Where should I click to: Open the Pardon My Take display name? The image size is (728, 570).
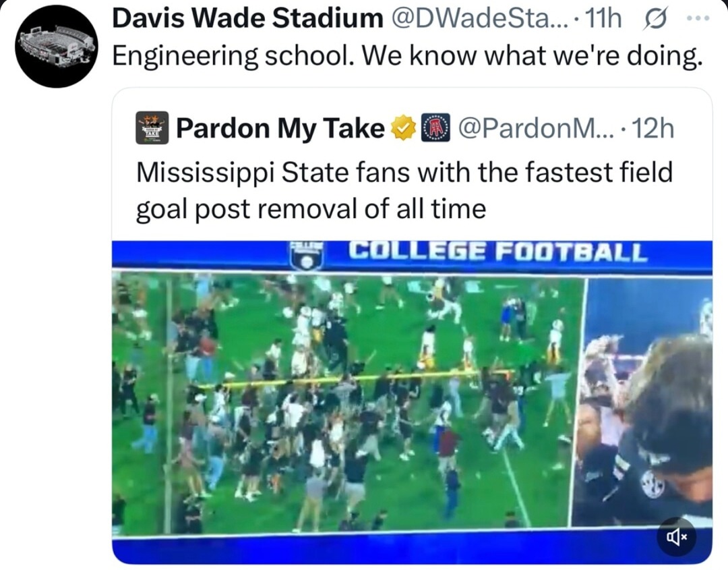click(x=280, y=129)
